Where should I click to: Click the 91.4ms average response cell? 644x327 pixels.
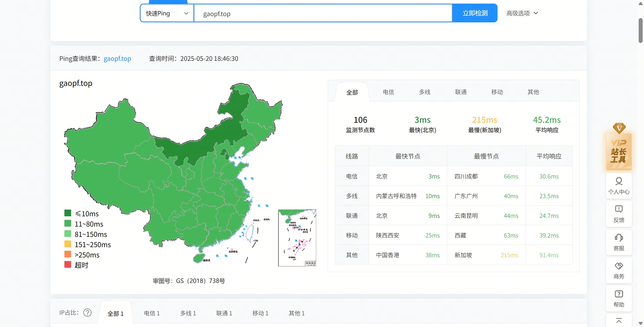coord(549,255)
